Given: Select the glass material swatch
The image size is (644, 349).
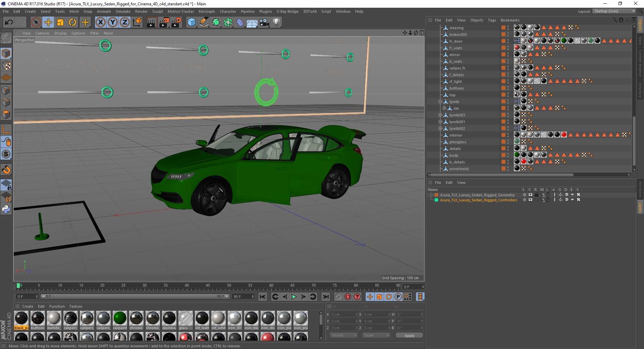Looking at the screenshot, I should click(185, 320).
